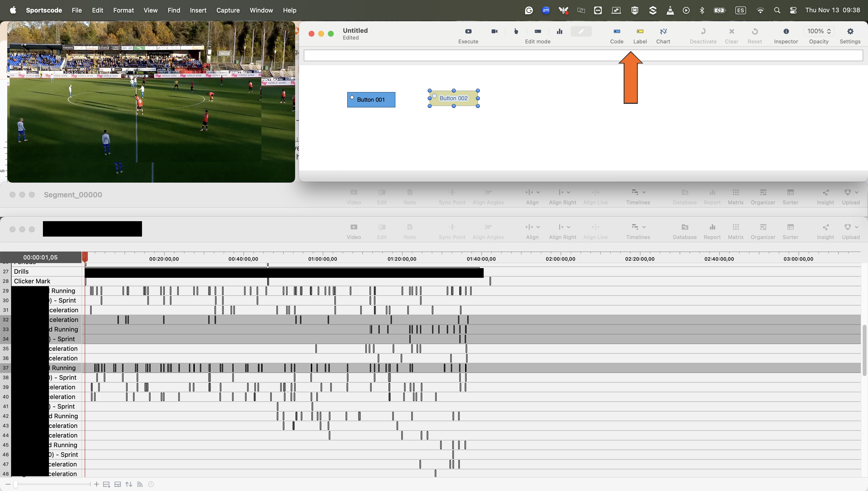Open the Find menu

pyautogui.click(x=174, y=10)
